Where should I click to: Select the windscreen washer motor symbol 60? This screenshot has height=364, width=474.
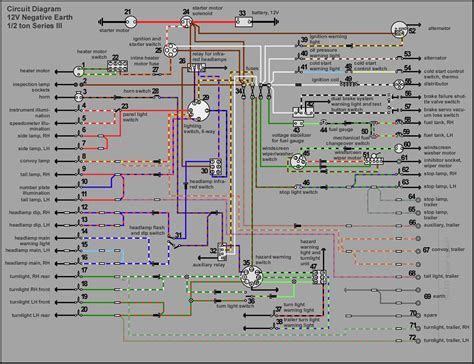tap(399, 148)
